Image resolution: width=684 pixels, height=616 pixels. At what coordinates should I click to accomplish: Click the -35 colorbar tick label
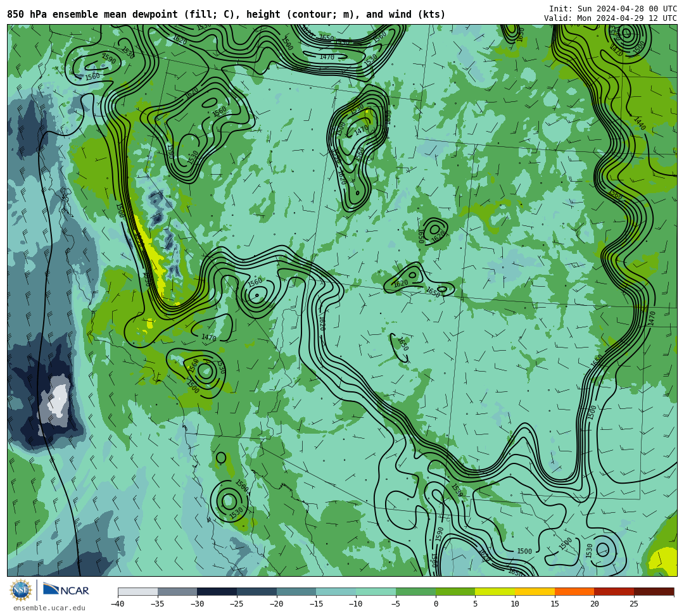158,604
